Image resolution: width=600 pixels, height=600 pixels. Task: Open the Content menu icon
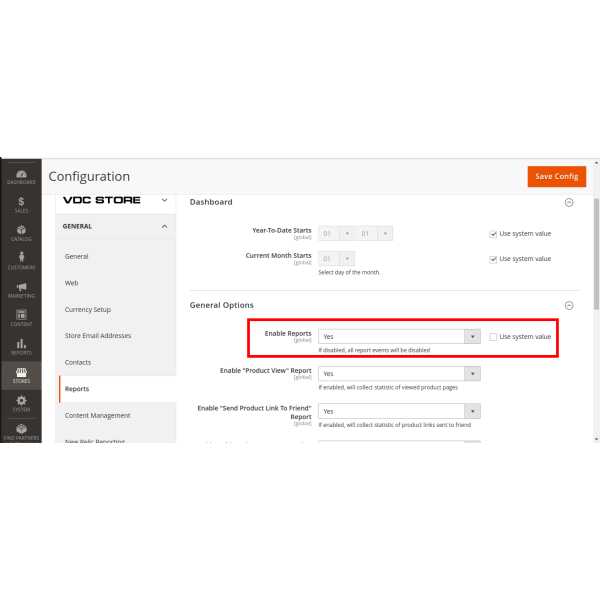pyautogui.click(x=20, y=317)
